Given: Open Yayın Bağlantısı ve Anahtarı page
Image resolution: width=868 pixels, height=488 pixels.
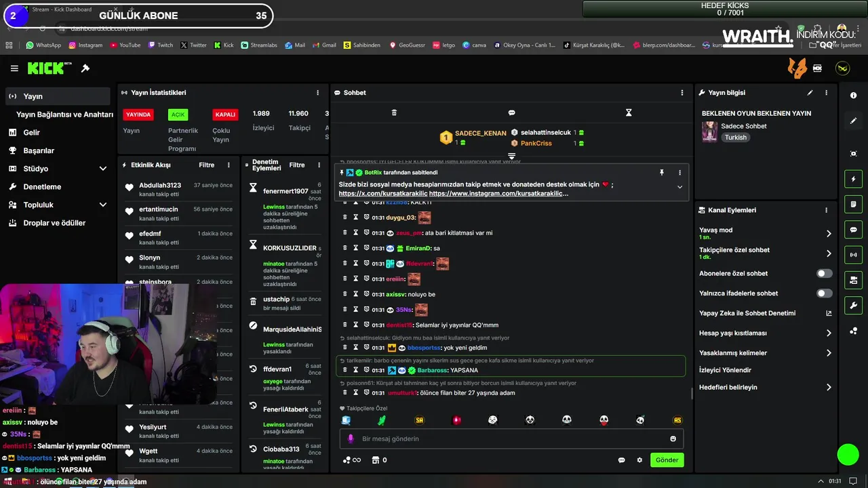Looking at the screenshot, I should [x=64, y=115].
